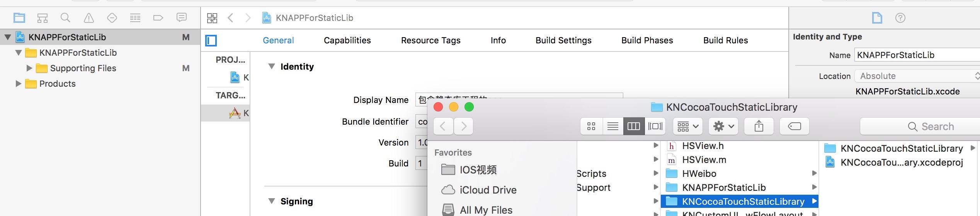The height and width of the screenshot is (216, 980).
Task: Show the File inspector
Action: [x=877, y=18]
